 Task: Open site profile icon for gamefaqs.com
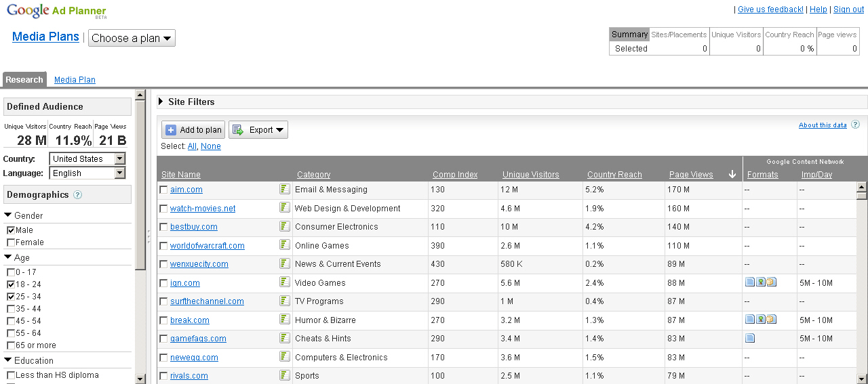[285, 338]
